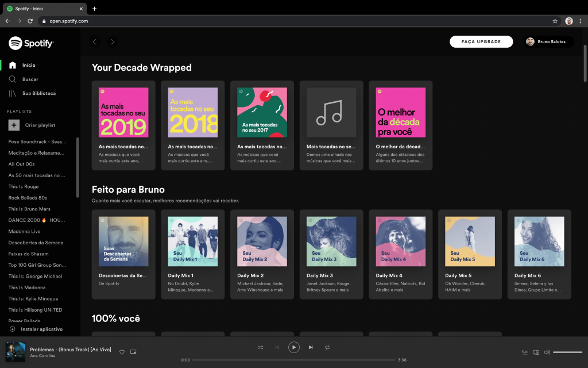Click browser forward arrow
Viewport: 588px width, 368px height.
(19, 21)
